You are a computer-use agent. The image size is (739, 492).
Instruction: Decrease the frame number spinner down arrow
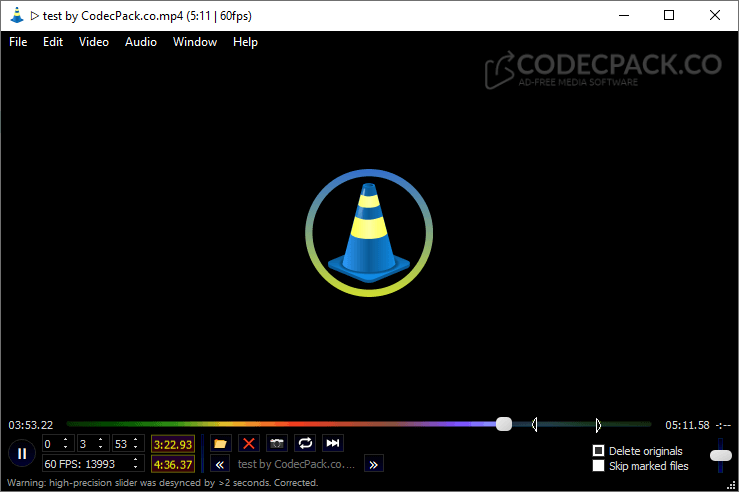click(x=136, y=467)
